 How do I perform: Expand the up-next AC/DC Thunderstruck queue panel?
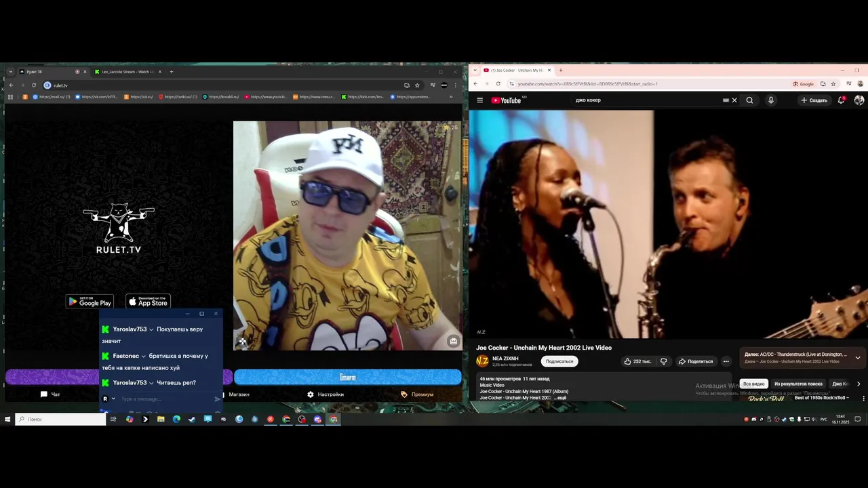pyautogui.click(x=857, y=358)
